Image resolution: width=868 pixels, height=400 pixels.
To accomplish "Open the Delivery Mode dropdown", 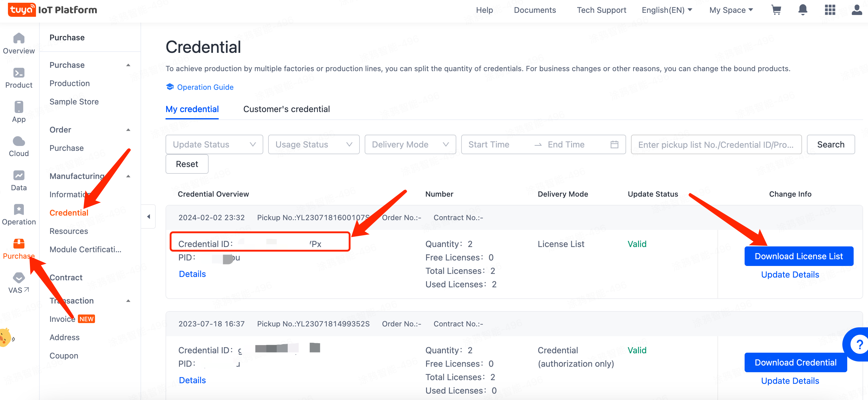I will point(410,144).
